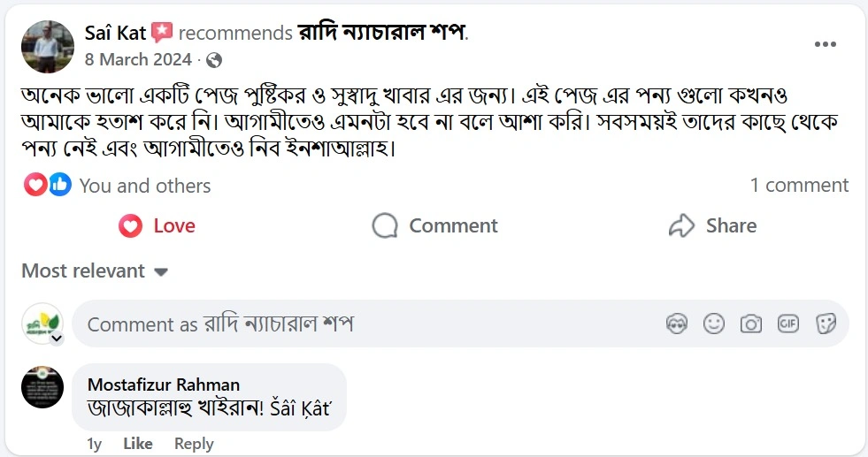Open Saî Kat's profile name link

[114, 33]
